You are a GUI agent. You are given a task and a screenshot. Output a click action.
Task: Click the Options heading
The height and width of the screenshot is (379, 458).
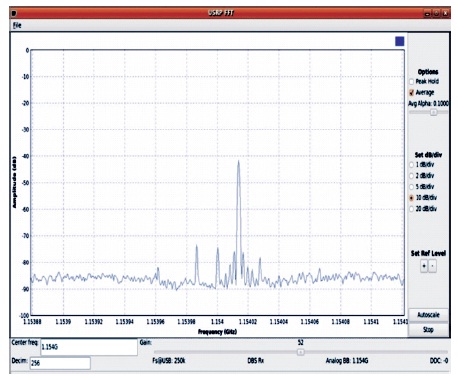[428, 72]
